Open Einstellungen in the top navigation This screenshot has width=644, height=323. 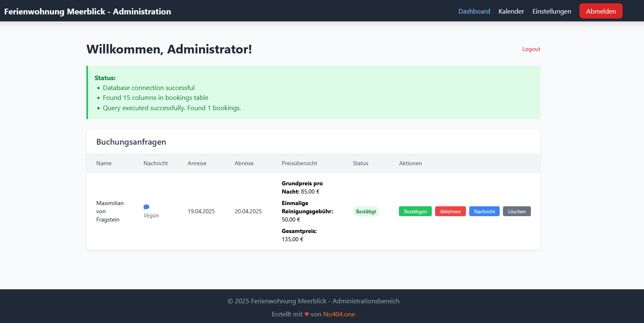[x=551, y=12]
